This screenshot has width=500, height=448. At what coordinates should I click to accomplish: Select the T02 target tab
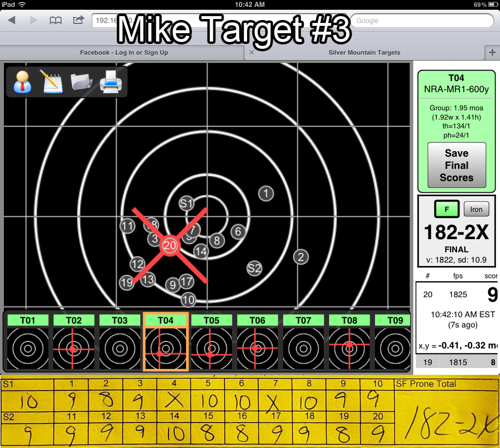pyautogui.click(x=74, y=320)
